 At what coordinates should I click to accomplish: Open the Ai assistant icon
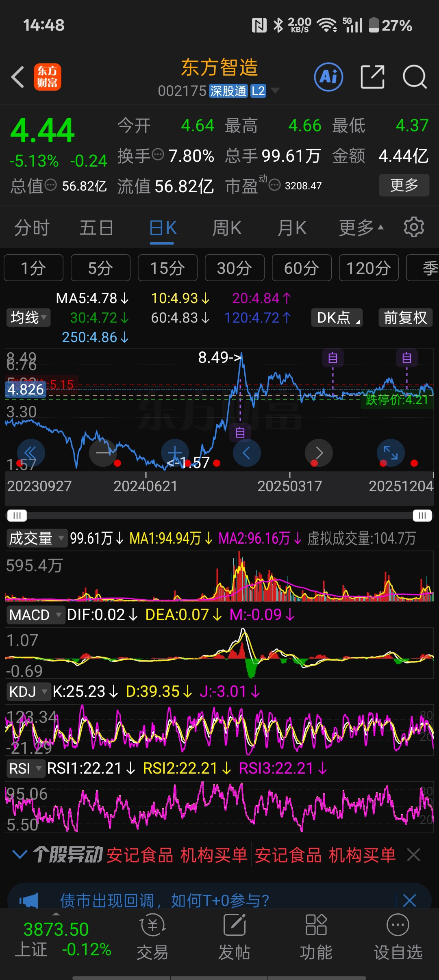pos(328,77)
